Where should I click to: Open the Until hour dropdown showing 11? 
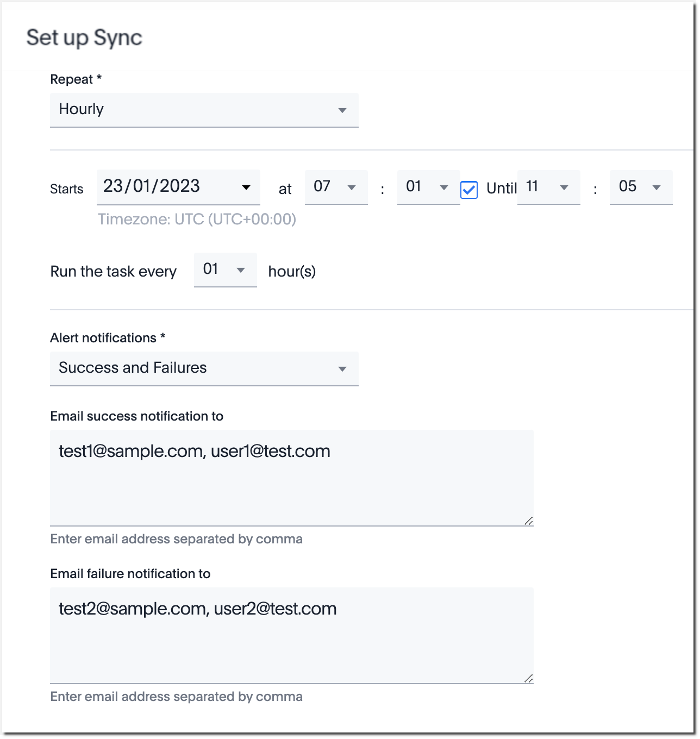point(548,187)
